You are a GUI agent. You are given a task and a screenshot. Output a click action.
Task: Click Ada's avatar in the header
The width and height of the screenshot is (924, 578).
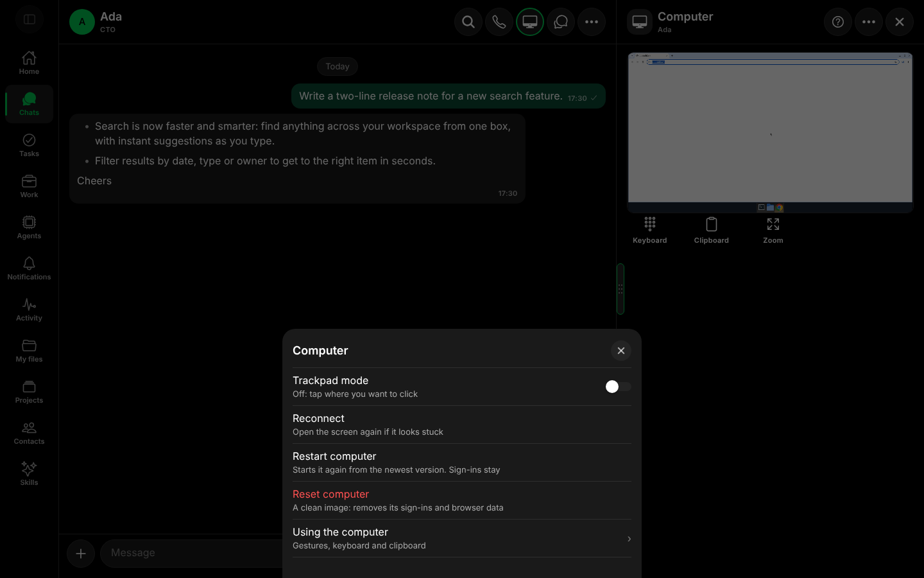(82, 22)
